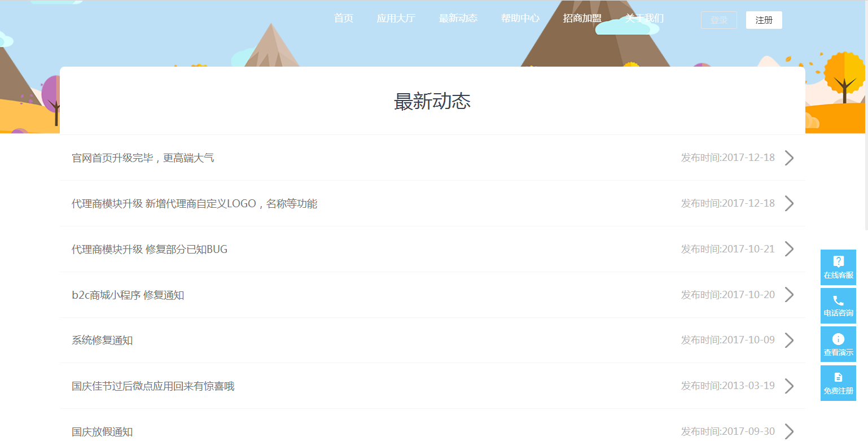
Task: Open the 关于我们 section
Action: 643,18
